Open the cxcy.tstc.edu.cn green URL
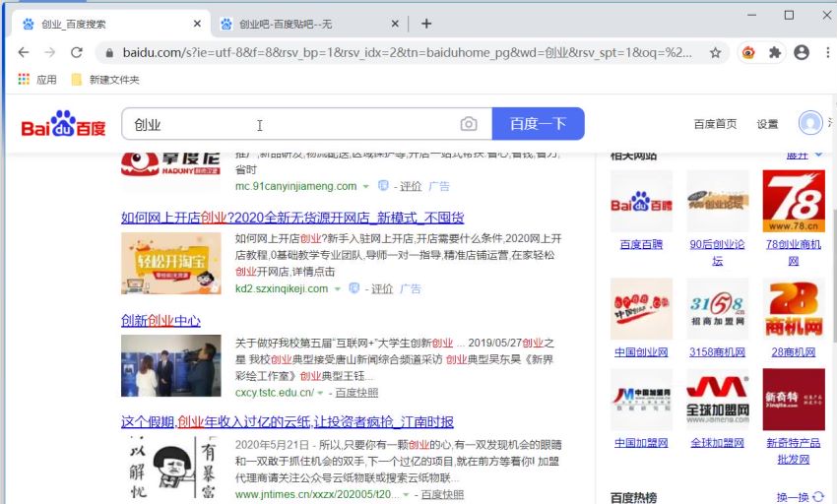Image resolution: width=837 pixels, height=504 pixels. click(x=275, y=393)
